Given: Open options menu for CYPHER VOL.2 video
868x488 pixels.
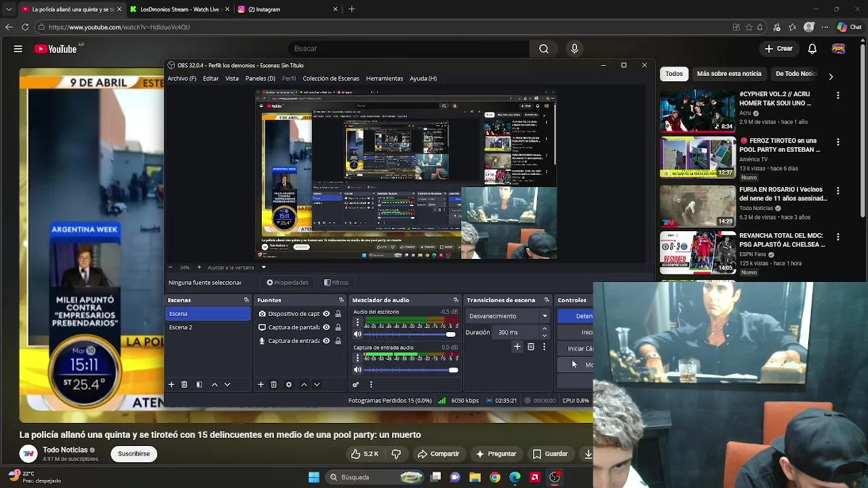Looking at the screenshot, I should [x=838, y=96].
